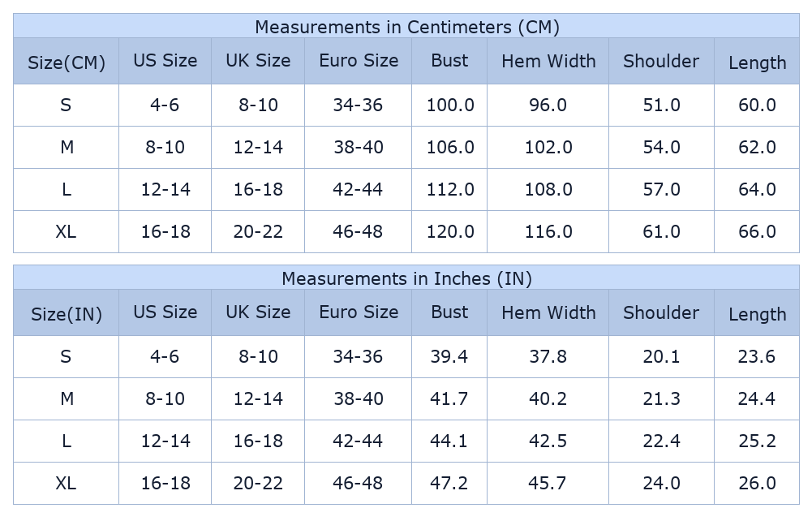Click the 40.2 hem width value
This screenshot has height=521, width=812.
[x=548, y=398]
